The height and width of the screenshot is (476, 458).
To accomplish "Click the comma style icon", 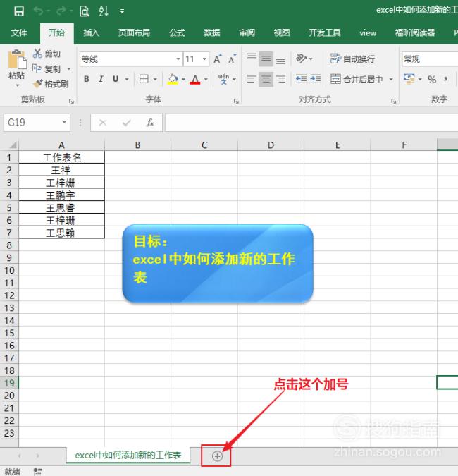I will pos(445,79).
